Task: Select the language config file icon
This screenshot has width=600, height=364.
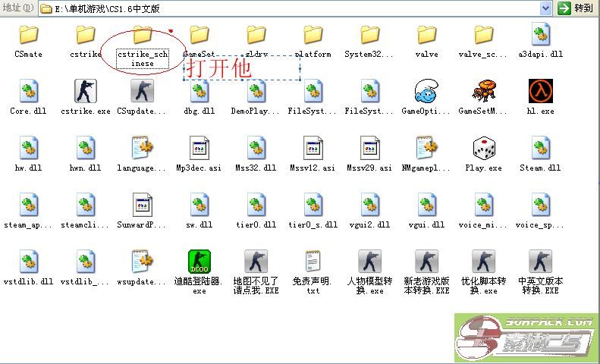Action: click(x=143, y=148)
